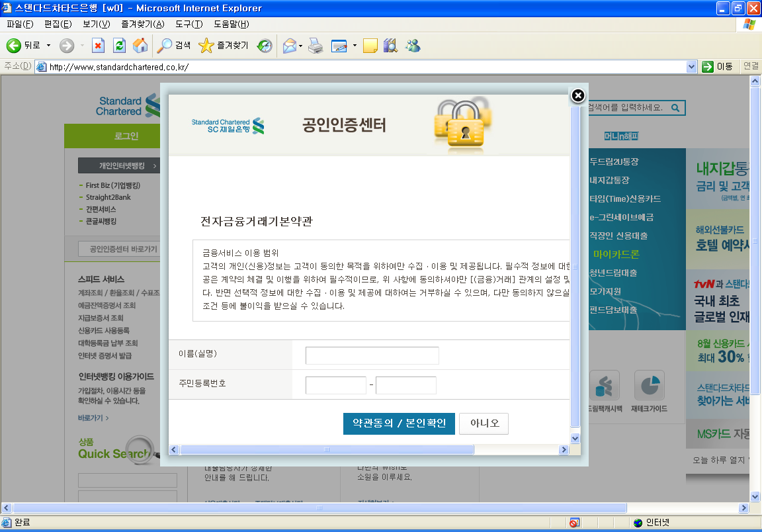Click the 로그인 green button
Screen dimensions: 762x532
(x=112, y=136)
